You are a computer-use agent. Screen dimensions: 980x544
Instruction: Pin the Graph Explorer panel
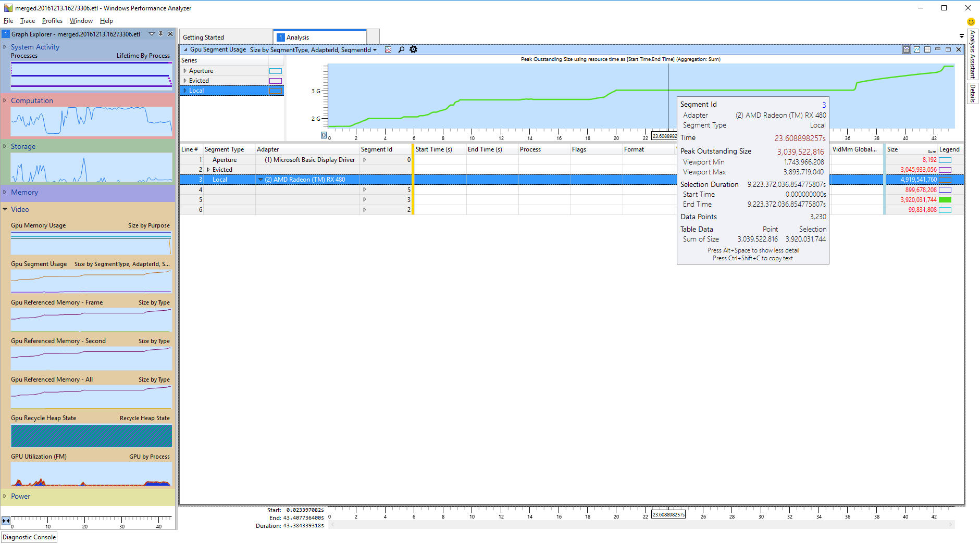click(x=161, y=34)
